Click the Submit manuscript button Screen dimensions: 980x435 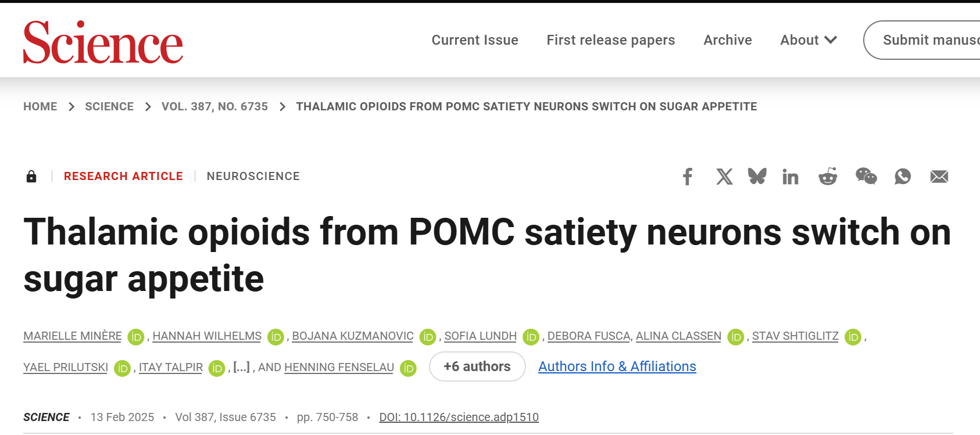(x=922, y=40)
